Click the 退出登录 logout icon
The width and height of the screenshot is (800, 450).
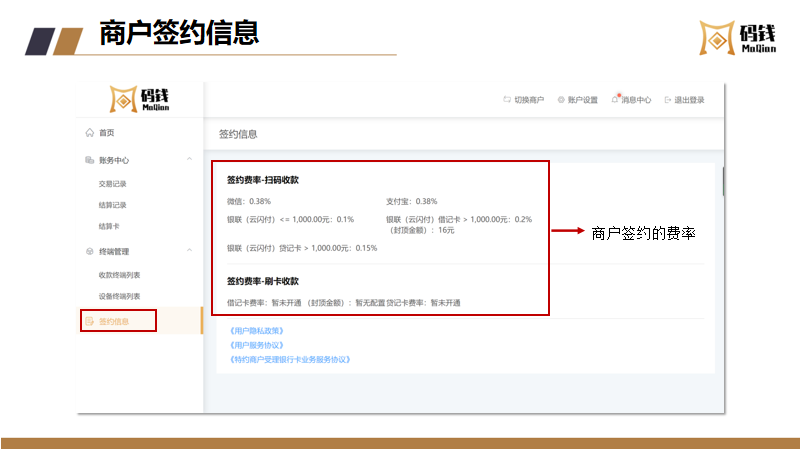point(667,100)
